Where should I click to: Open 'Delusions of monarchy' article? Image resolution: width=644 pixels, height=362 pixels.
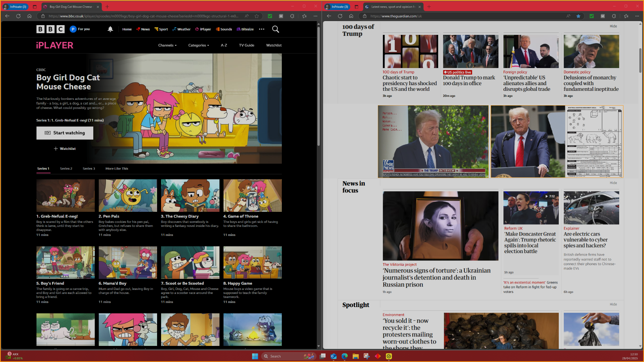[591, 83]
